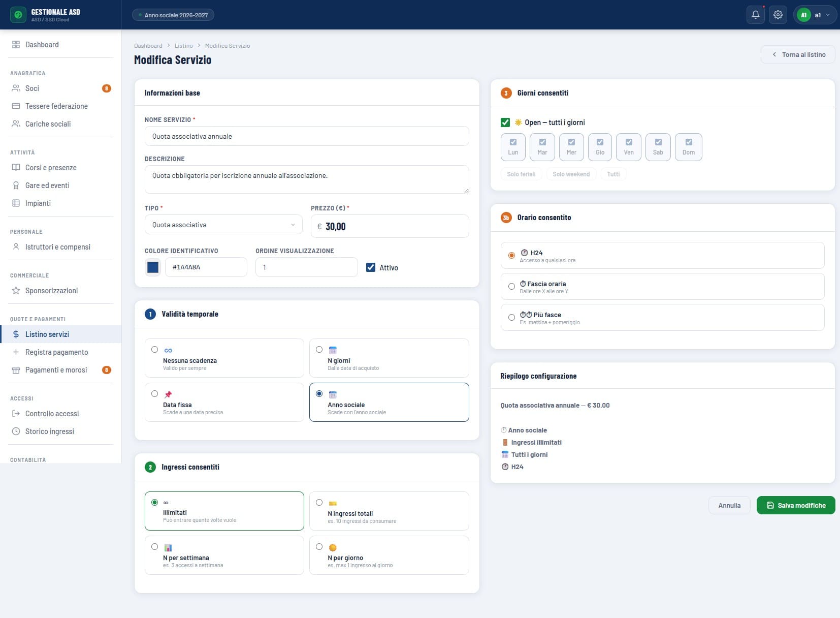This screenshot has width=840, height=618.
Task: Open settings gear icon
Action: click(778, 15)
